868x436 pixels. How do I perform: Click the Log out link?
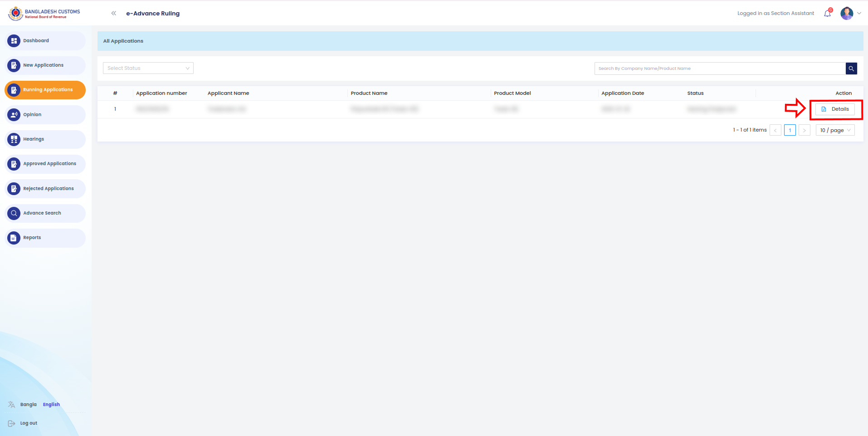(x=29, y=423)
